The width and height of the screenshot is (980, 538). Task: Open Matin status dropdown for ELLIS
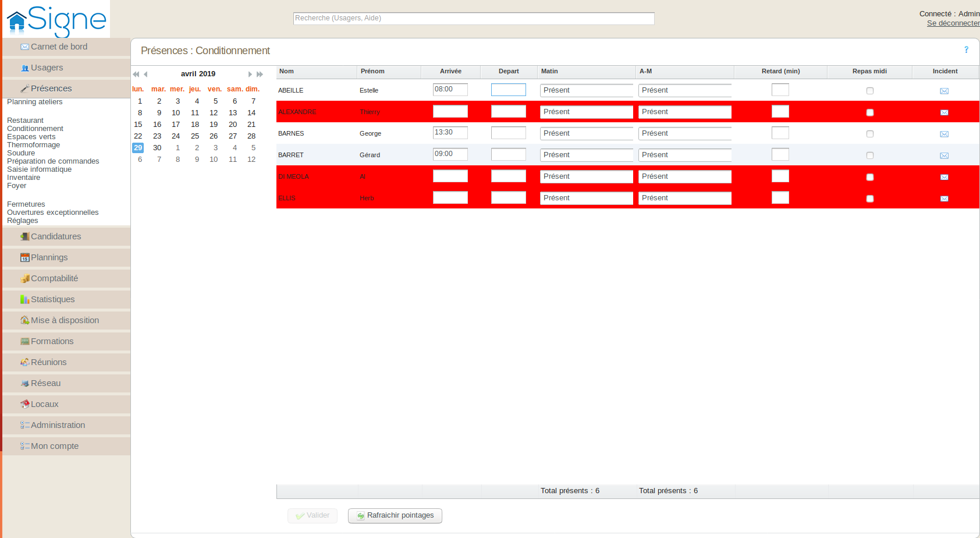tap(587, 198)
